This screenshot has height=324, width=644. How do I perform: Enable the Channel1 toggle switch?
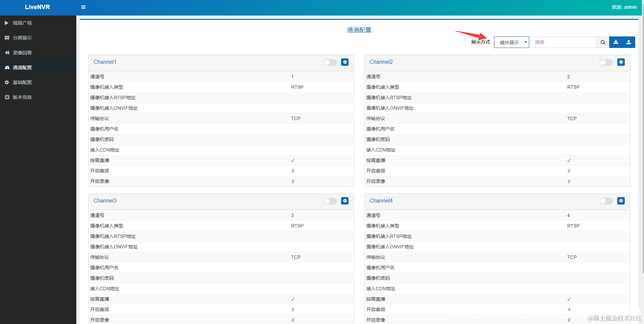point(330,62)
